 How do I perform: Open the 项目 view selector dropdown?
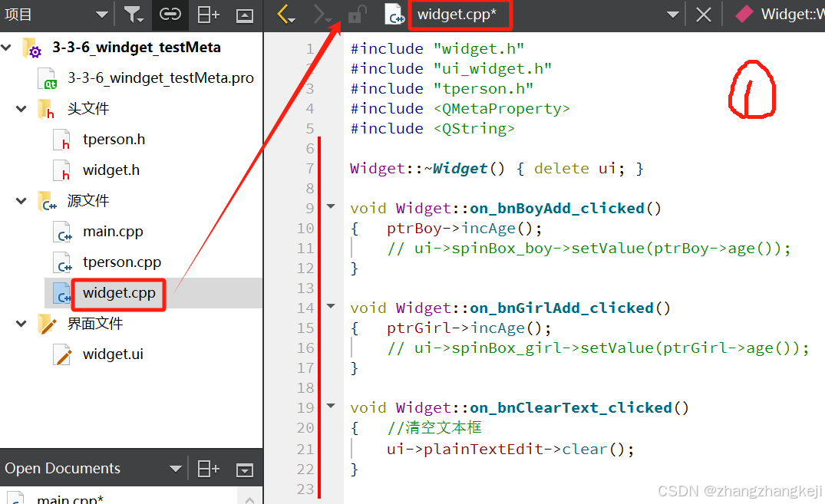click(101, 15)
